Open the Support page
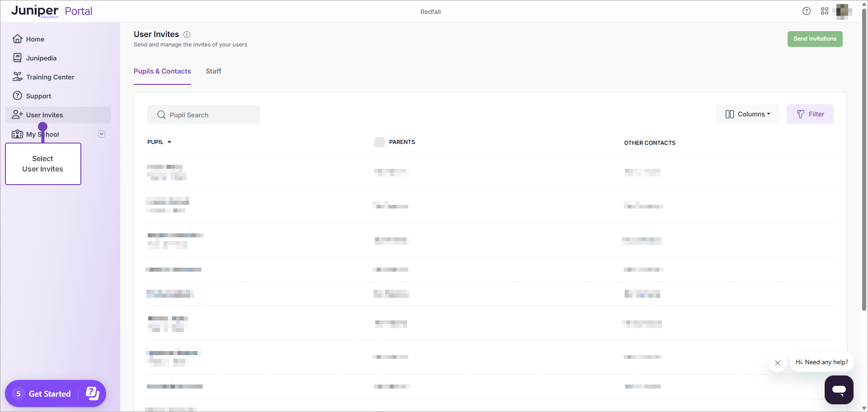 click(x=38, y=96)
